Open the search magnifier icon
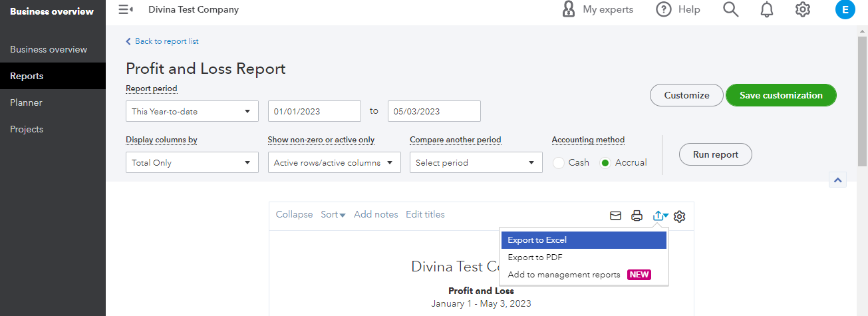Screen dimensions: 868x316 tap(731, 9)
